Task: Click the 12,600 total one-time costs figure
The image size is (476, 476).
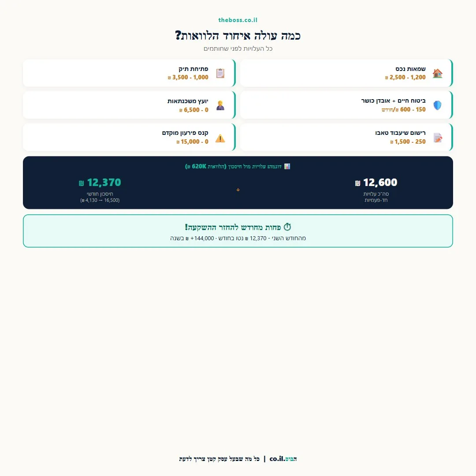Action: point(376,182)
